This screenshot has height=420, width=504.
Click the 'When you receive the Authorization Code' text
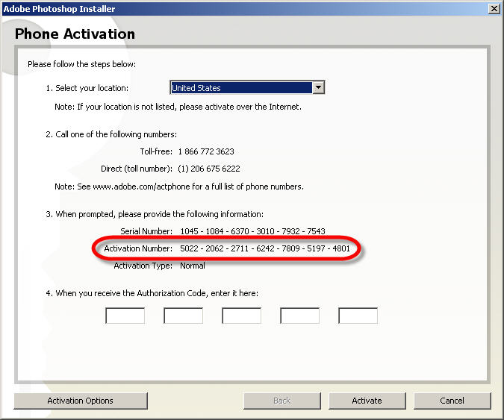(152, 293)
